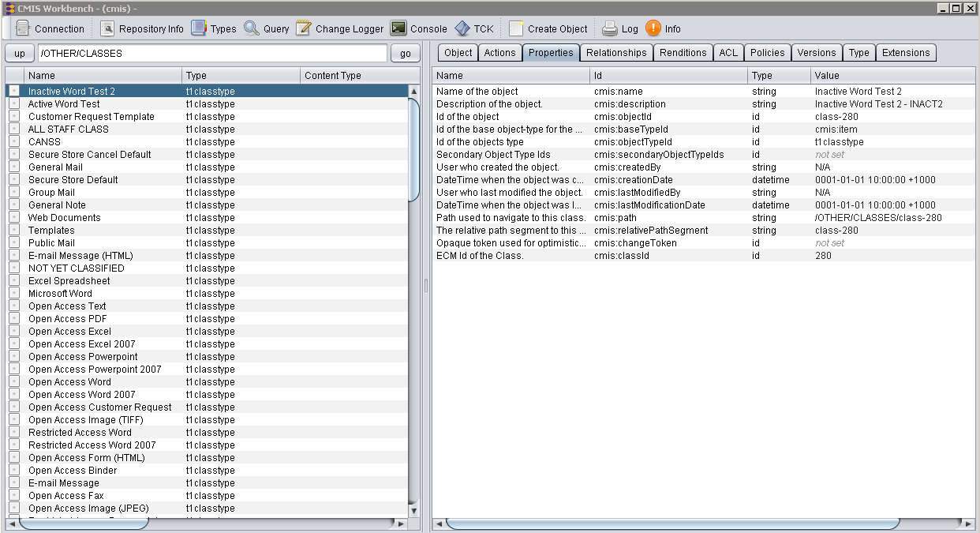
Task: Click the cmis:classId property row
Action: (x=704, y=255)
